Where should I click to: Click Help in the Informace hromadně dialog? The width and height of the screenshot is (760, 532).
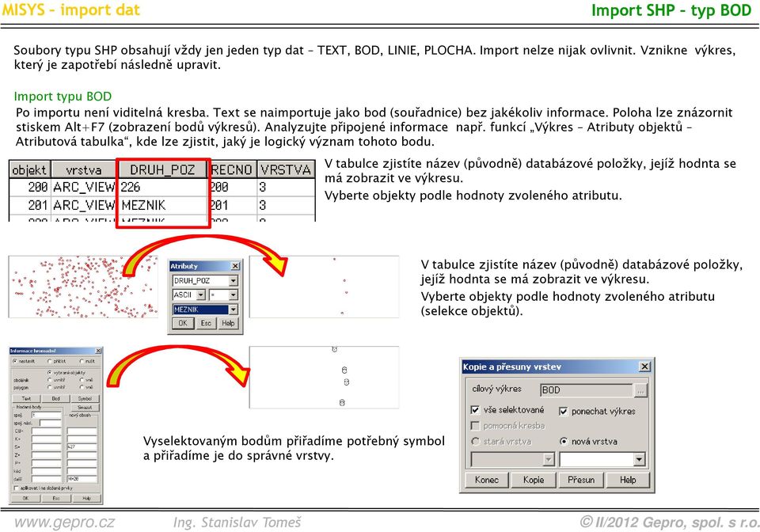tap(87, 498)
